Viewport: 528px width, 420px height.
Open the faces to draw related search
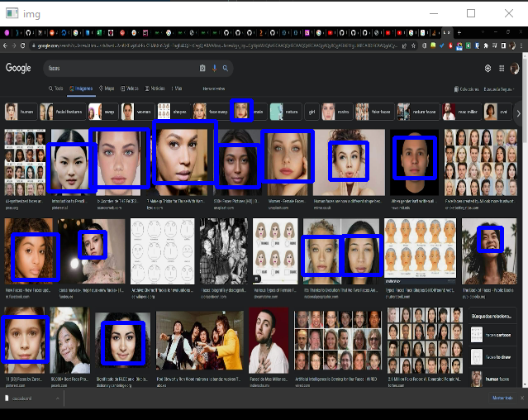pyautogui.click(x=492, y=357)
